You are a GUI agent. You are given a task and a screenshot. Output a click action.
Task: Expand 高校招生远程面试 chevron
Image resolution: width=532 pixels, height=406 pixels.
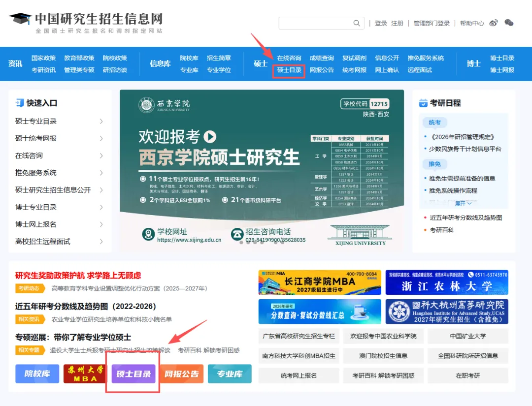(101, 241)
